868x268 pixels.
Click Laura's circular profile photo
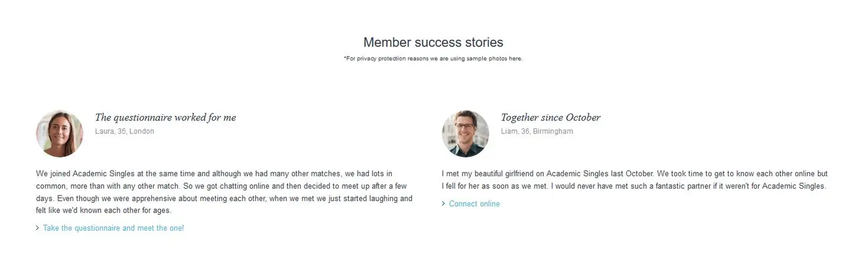point(60,133)
